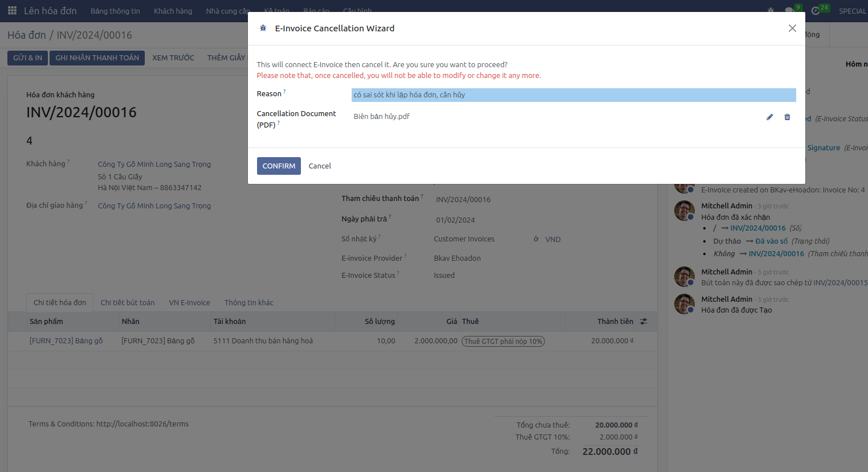The width and height of the screenshot is (868, 472).
Task: Select the Khách hàng menu
Action: [173, 10]
